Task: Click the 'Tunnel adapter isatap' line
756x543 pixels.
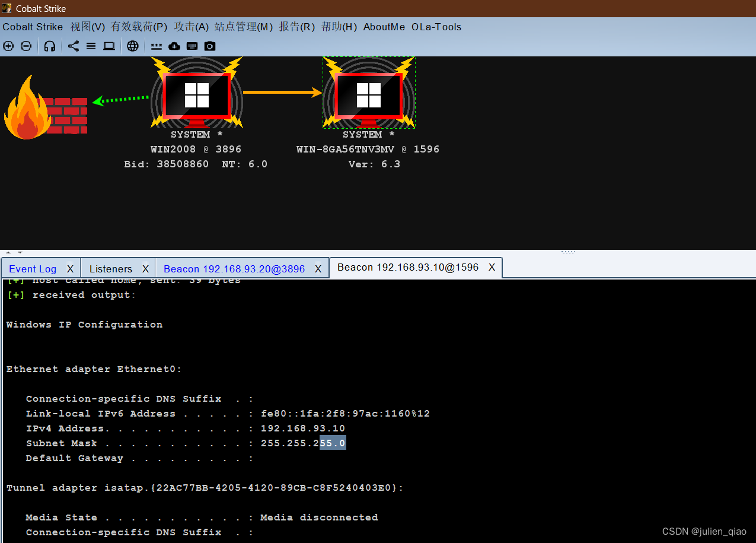Action: (x=205, y=488)
